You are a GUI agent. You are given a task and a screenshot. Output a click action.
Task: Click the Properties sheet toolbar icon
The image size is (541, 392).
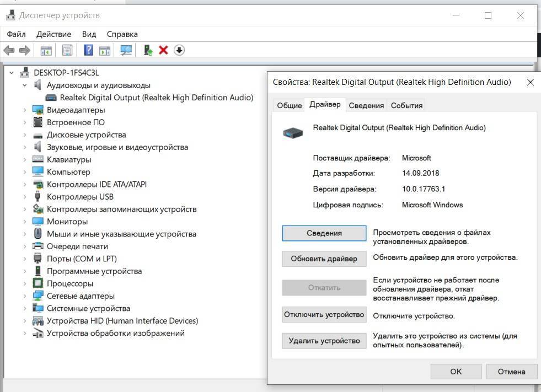[67, 50]
